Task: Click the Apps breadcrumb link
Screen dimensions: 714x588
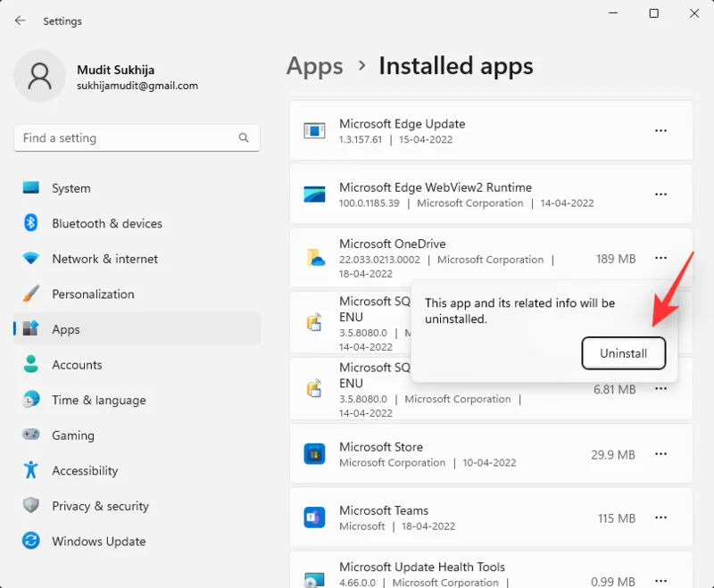Action: 314,66
